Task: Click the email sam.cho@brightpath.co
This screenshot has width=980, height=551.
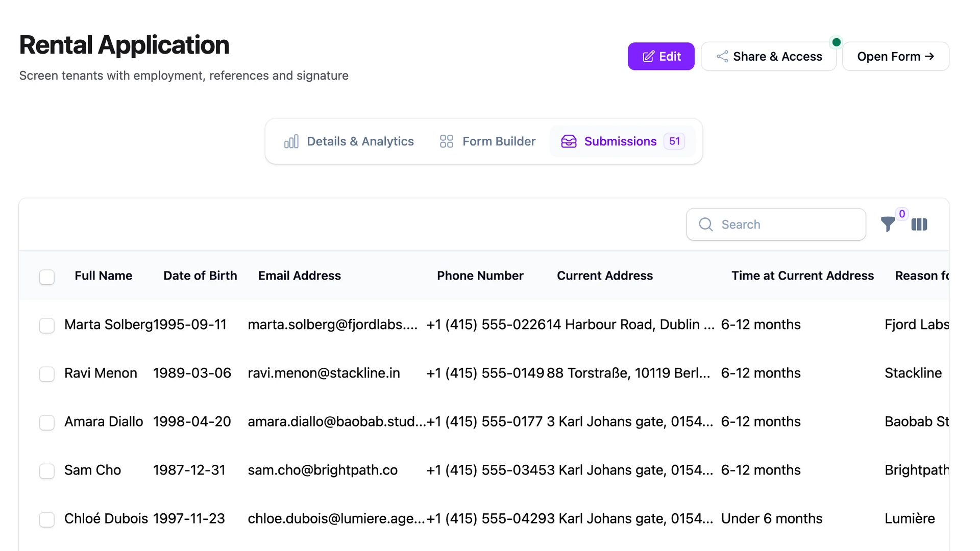Action: 323,470
